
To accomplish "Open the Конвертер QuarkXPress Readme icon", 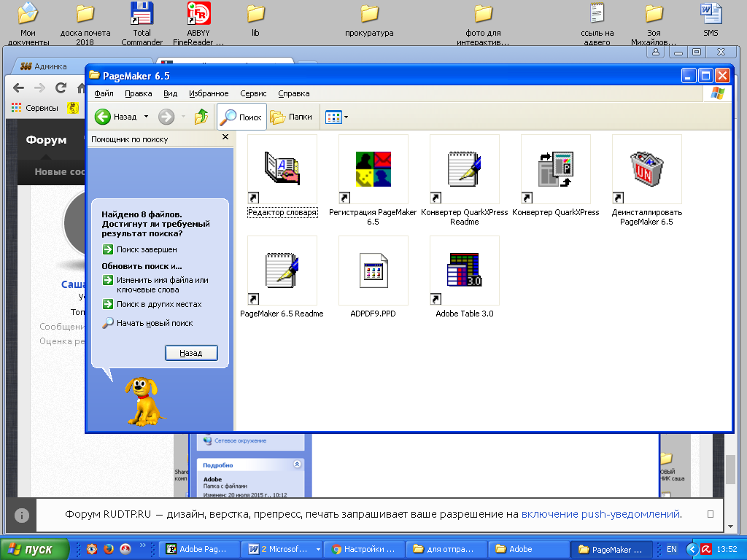I will [x=465, y=169].
